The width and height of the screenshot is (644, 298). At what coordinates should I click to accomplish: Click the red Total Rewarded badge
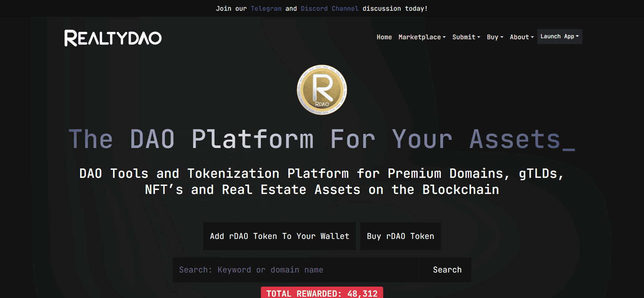pos(322,293)
